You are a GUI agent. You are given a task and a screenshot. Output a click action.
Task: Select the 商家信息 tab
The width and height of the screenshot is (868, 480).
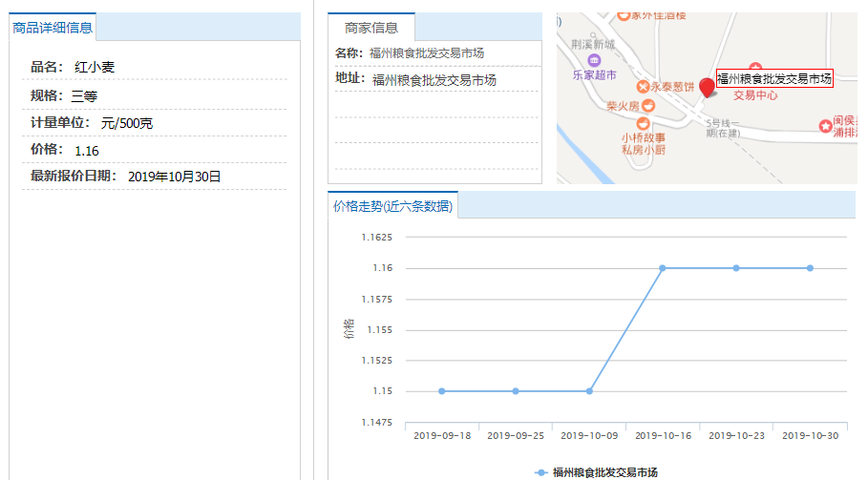click(371, 27)
